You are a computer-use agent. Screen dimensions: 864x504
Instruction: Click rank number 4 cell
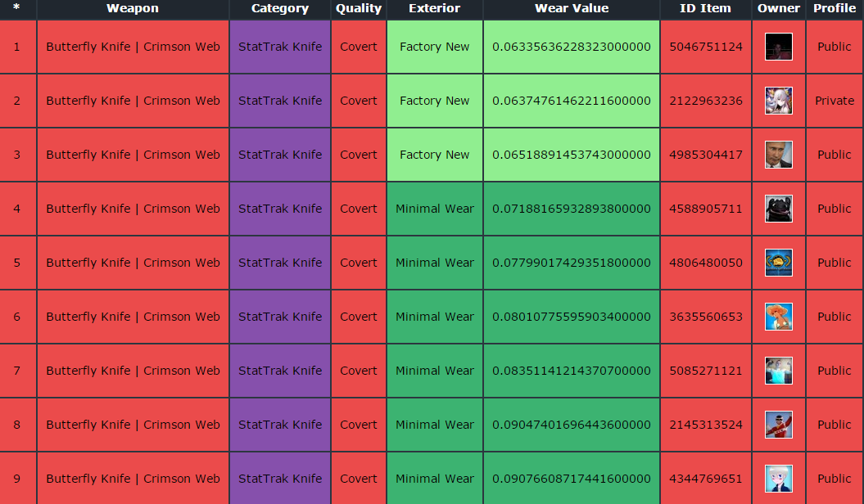click(x=16, y=209)
